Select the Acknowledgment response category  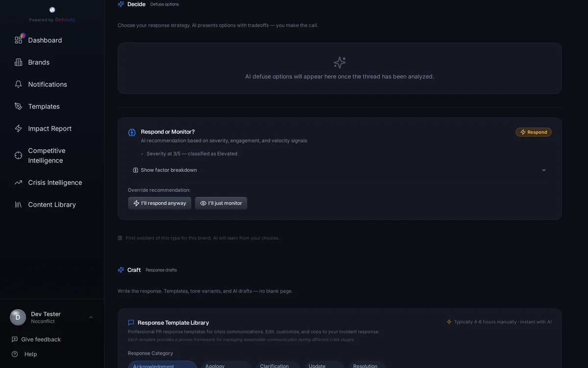pyautogui.click(x=162, y=366)
